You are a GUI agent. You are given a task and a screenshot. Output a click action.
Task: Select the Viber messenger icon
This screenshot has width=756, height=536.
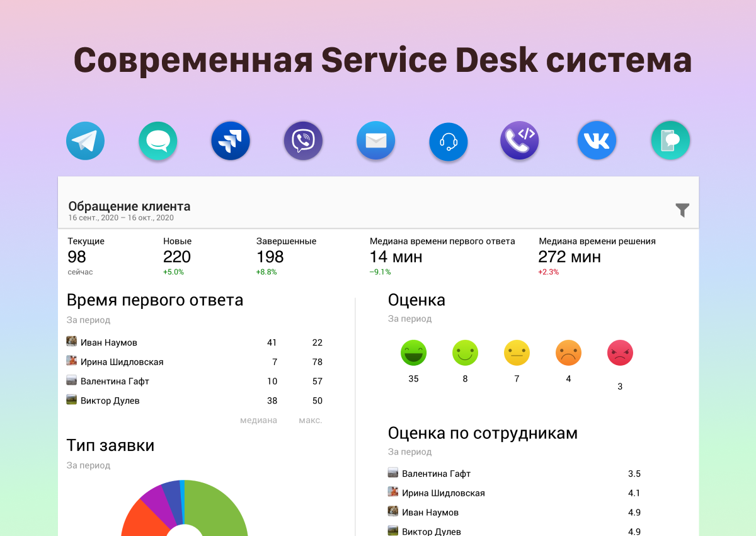(x=303, y=141)
